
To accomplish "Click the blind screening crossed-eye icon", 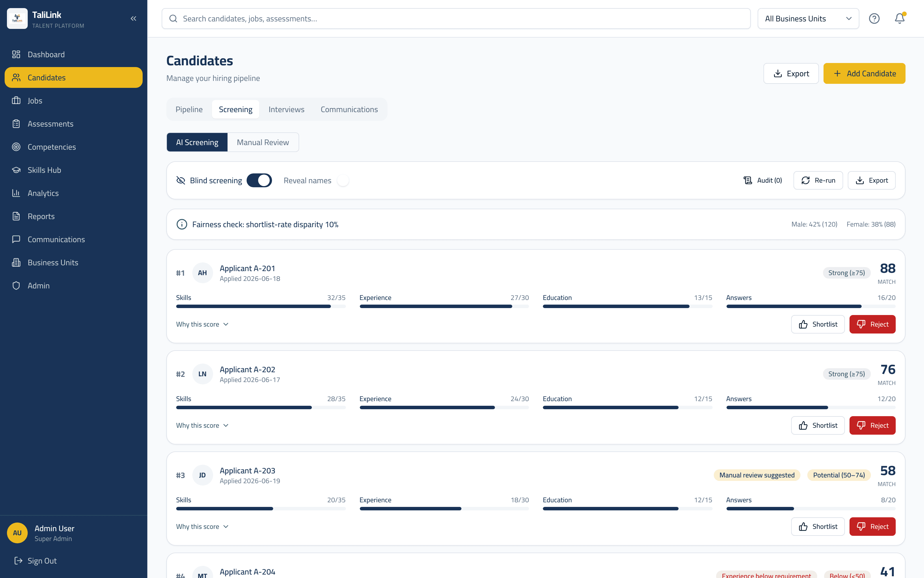I will coord(180,180).
